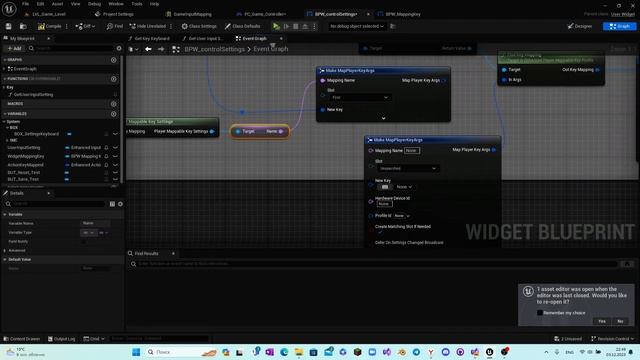Click the Stop simulation icon
Viewport: 640px width, 360px height.
296,26
